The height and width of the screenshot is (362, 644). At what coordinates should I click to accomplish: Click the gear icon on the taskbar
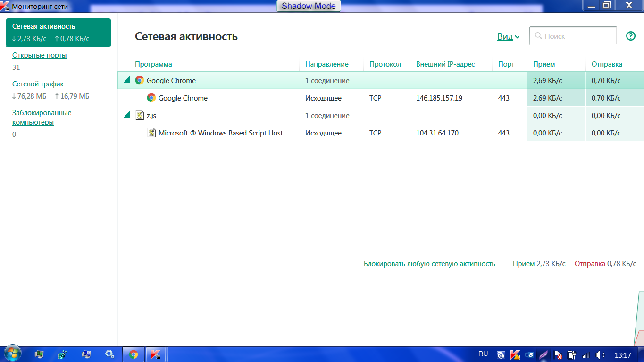click(109, 354)
